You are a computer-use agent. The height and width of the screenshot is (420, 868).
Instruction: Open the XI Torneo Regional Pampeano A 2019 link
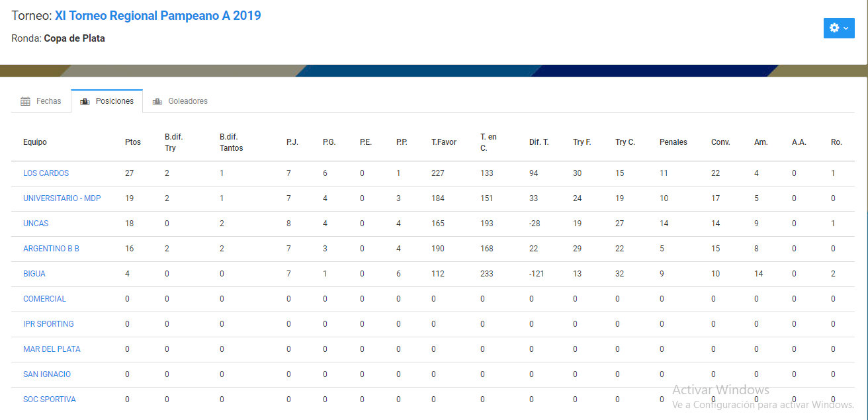point(157,16)
